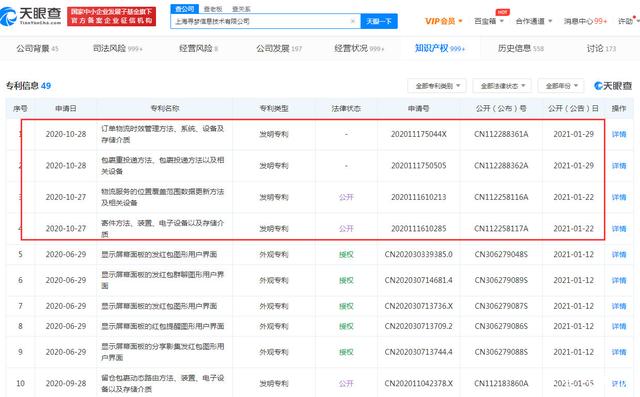The height and width of the screenshot is (397, 640).
Task: Click application number CN202011042378.X
Action: tap(418, 384)
